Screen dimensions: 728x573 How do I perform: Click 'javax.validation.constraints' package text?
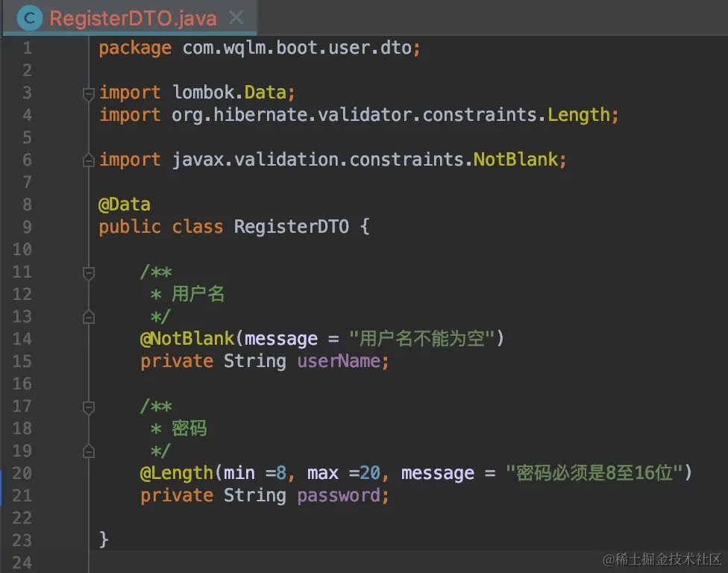[318, 160]
